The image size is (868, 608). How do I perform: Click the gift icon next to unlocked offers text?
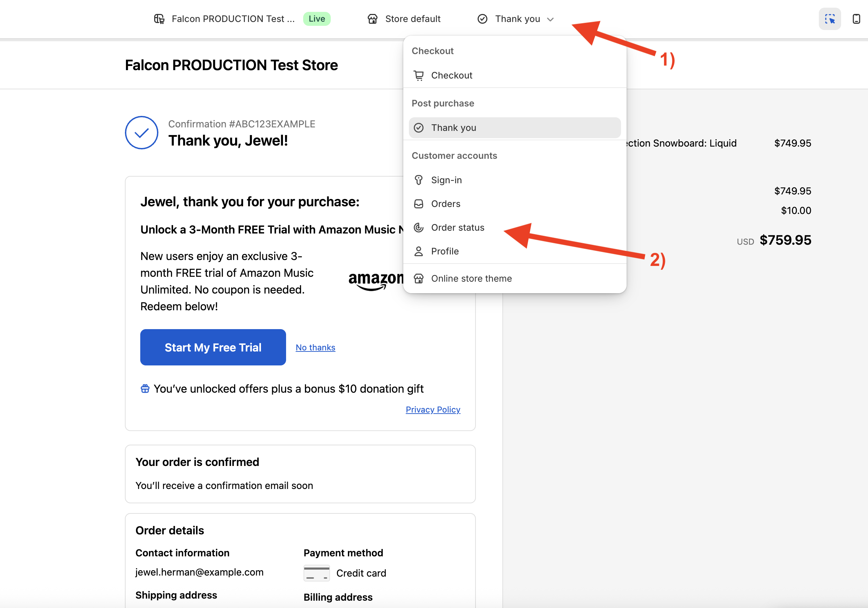tap(145, 389)
